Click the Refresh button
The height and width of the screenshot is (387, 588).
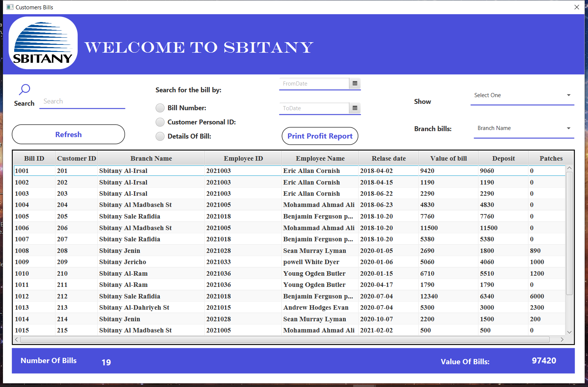coord(68,134)
